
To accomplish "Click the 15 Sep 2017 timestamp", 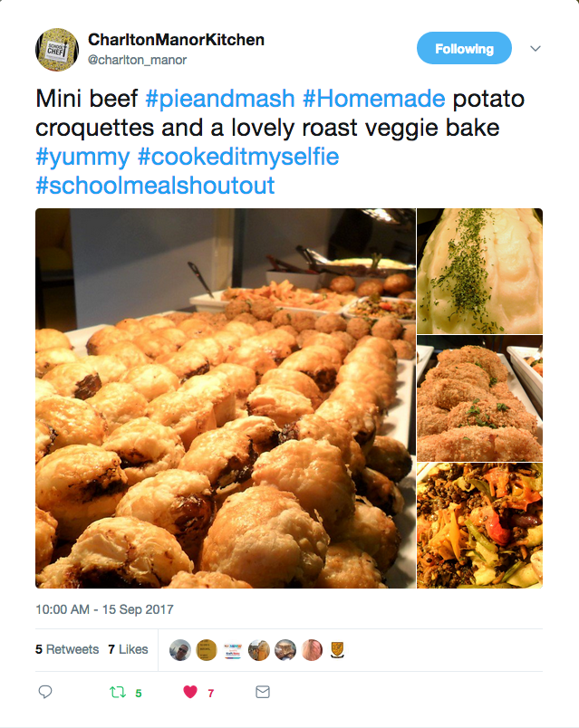I will (x=104, y=609).
